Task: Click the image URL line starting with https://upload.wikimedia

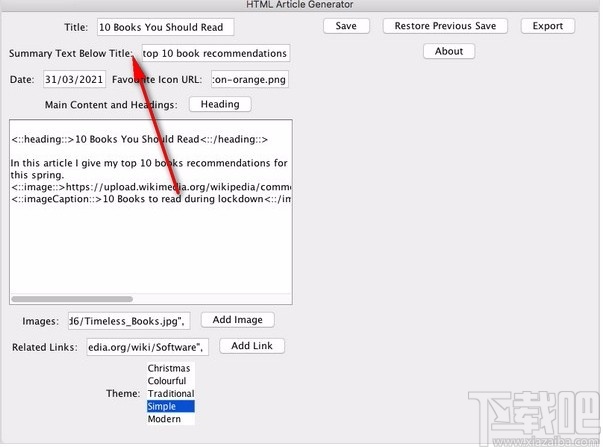Action: (151, 187)
